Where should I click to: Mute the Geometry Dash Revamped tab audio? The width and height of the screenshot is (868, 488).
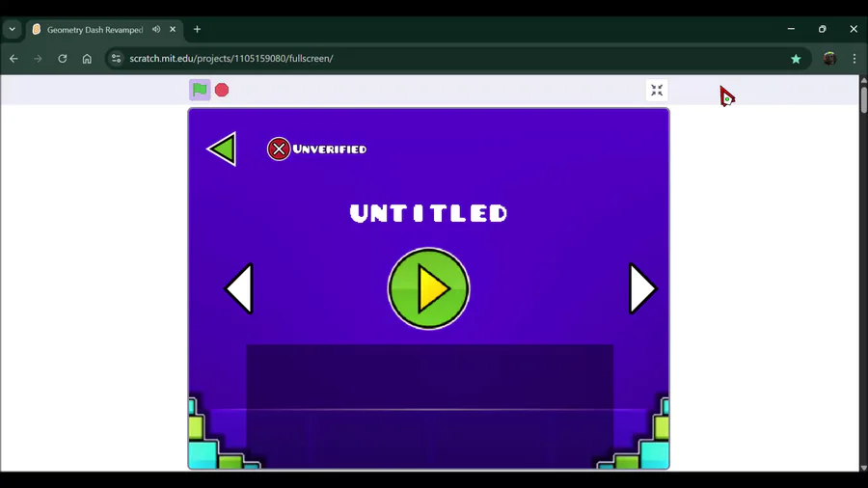[156, 29]
